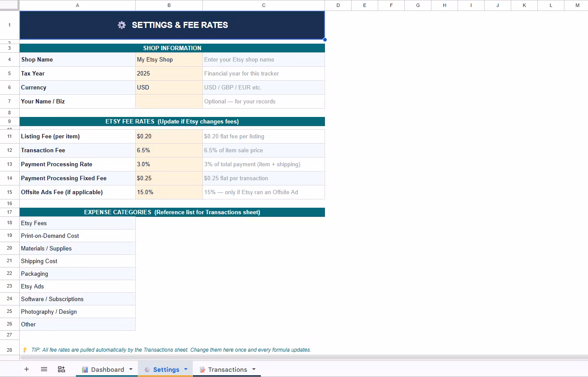Click the '$0.25 flat per transaction' note

click(x=263, y=178)
